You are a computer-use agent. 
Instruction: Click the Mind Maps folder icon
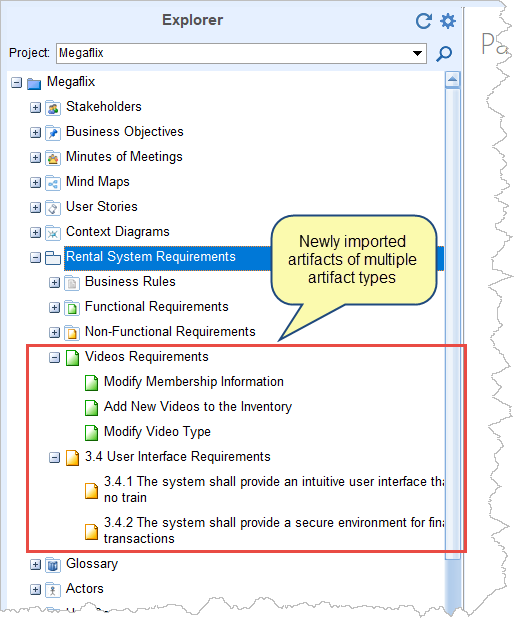point(53,182)
